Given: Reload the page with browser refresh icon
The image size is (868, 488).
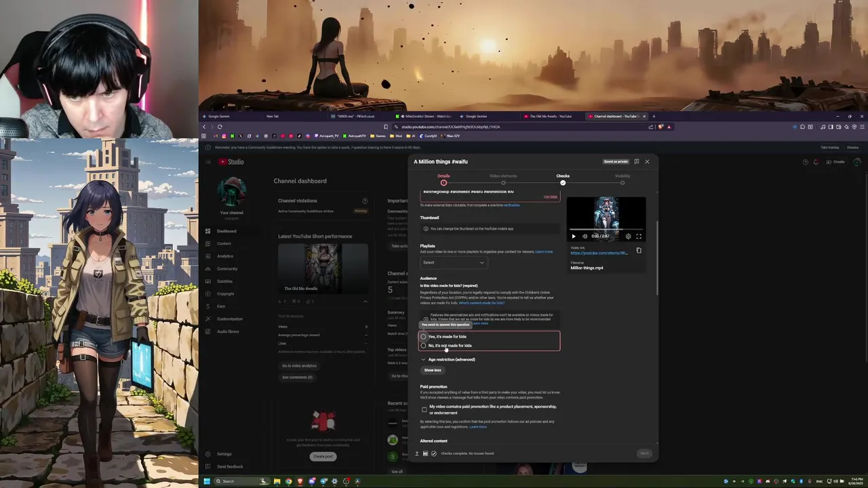Looking at the screenshot, I should 220,127.
